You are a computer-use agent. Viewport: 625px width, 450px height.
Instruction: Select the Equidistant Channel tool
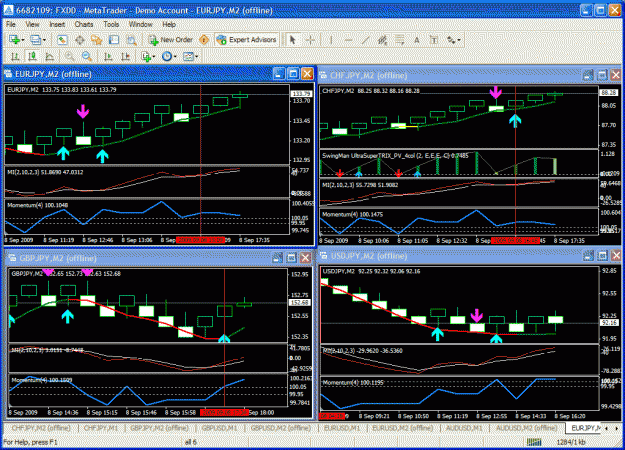click(x=382, y=40)
